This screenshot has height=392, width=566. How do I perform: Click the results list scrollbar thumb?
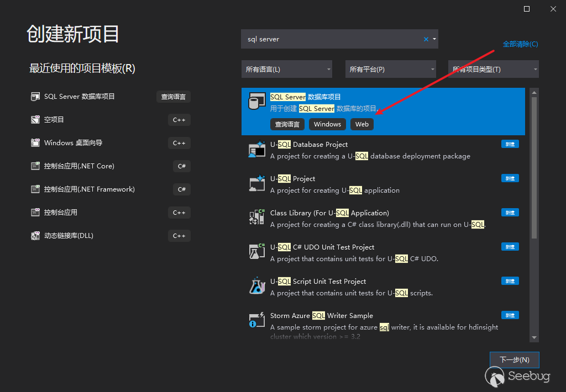(534, 168)
